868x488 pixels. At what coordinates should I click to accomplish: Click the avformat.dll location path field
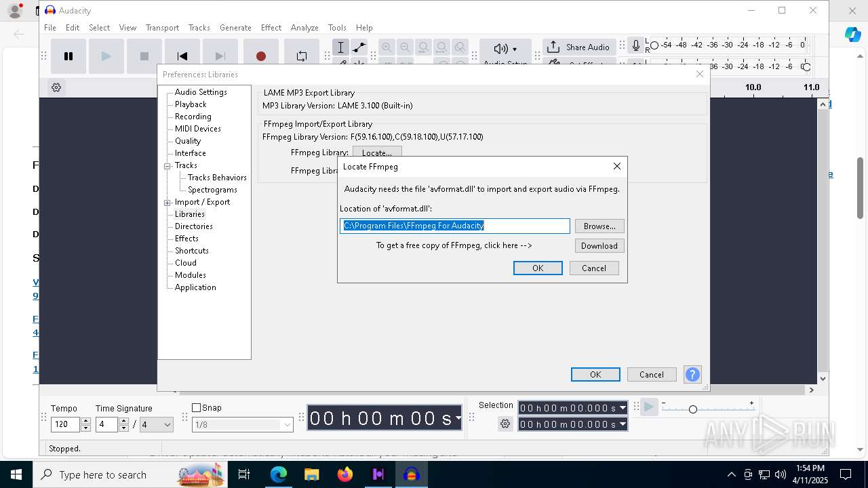pyautogui.click(x=455, y=226)
